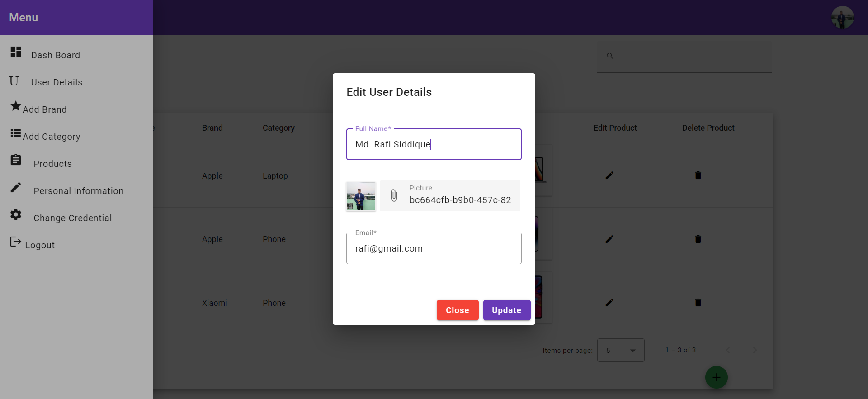
Task: Click the Products clipboard icon
Action: [x=15, y=160]
